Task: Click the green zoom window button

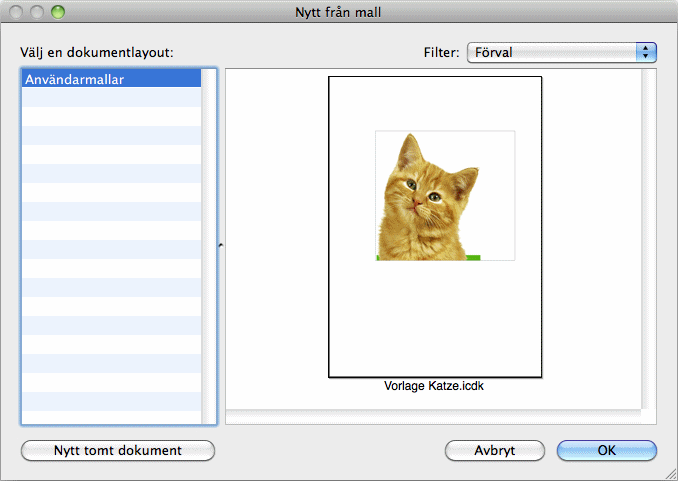Action: [58, 12]
